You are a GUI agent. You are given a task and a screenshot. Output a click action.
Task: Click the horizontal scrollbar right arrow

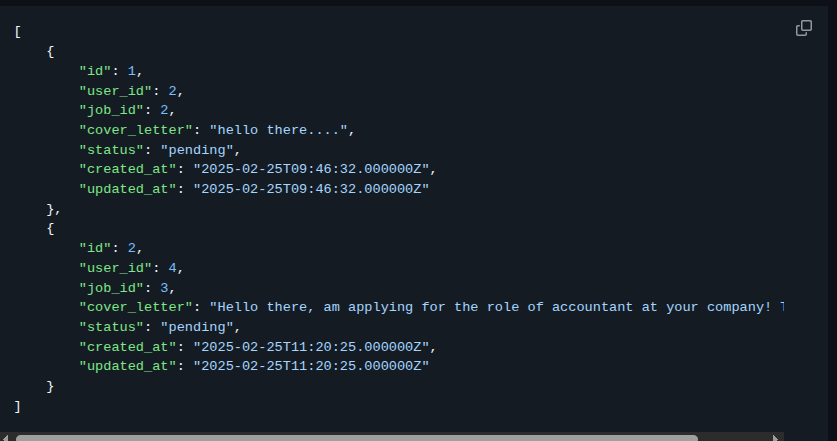coord(776,437)
